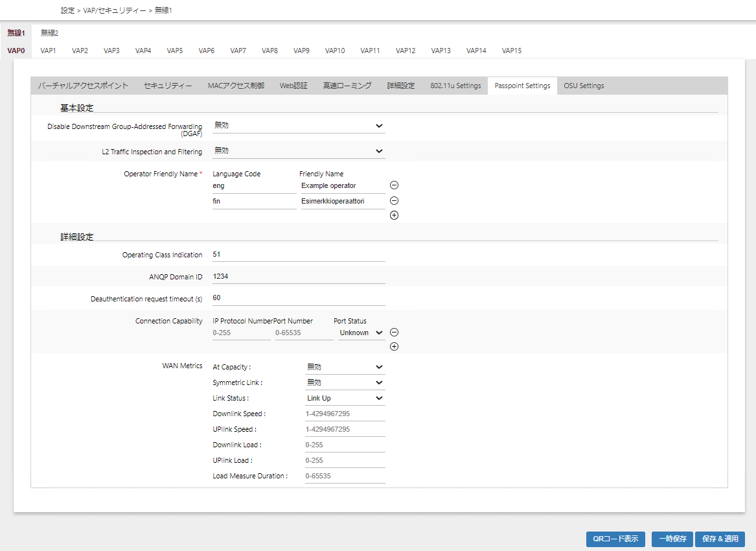Switch to the OSU Settings tab

click(x=584, y=86)
